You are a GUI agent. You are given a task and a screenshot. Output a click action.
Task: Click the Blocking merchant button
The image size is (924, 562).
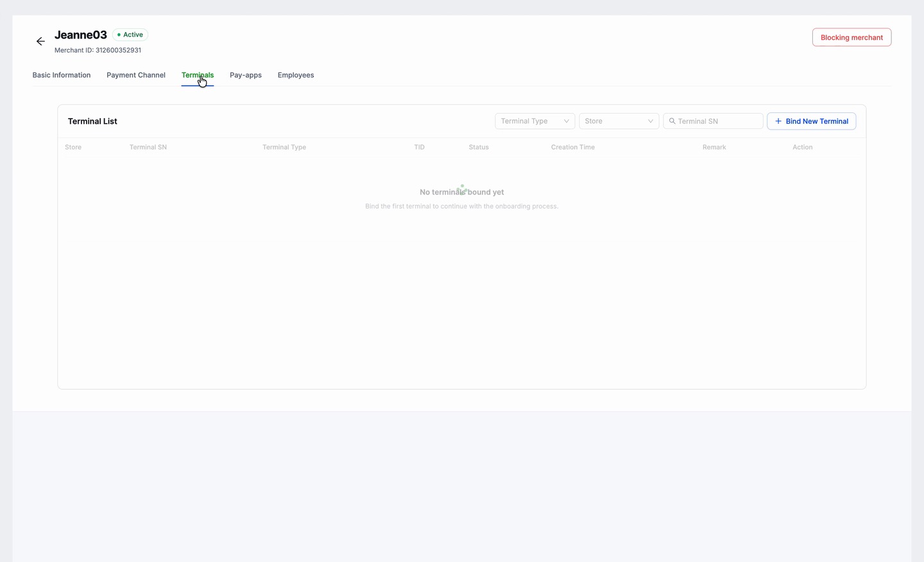coord(851,37)
